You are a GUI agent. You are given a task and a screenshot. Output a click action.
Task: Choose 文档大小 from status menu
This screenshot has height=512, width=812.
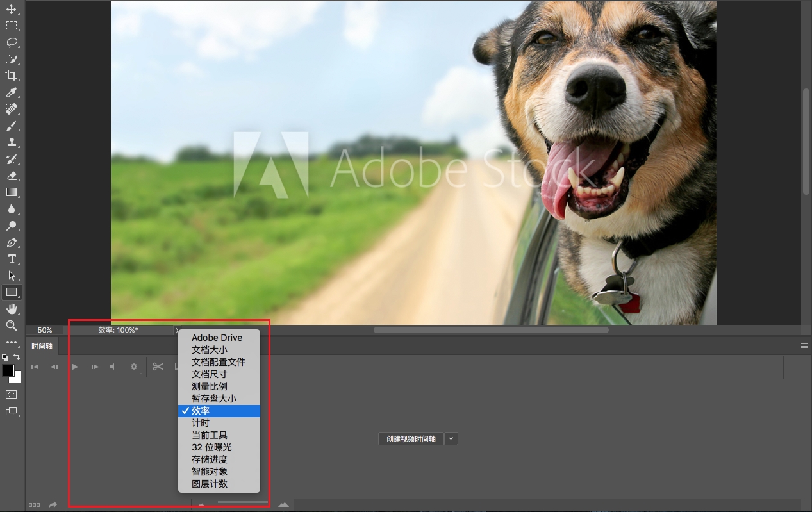(x=219, y=350)
